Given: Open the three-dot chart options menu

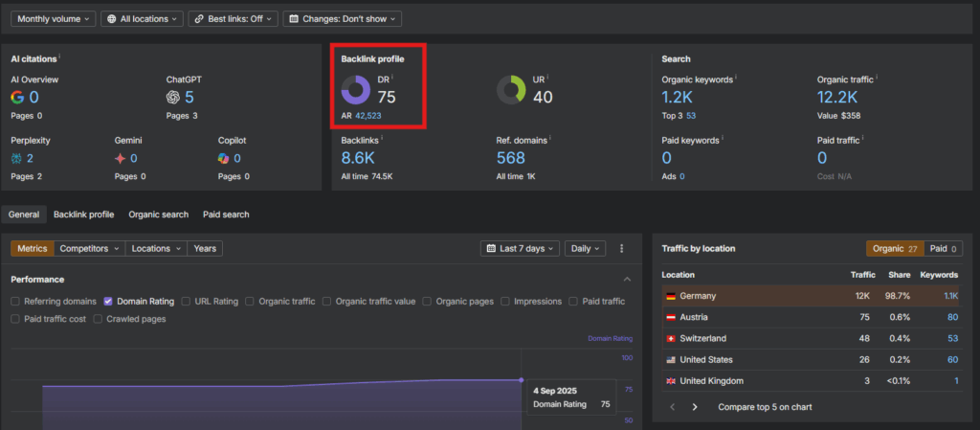Looking at the screenshot, I should (x=621, y=249).
